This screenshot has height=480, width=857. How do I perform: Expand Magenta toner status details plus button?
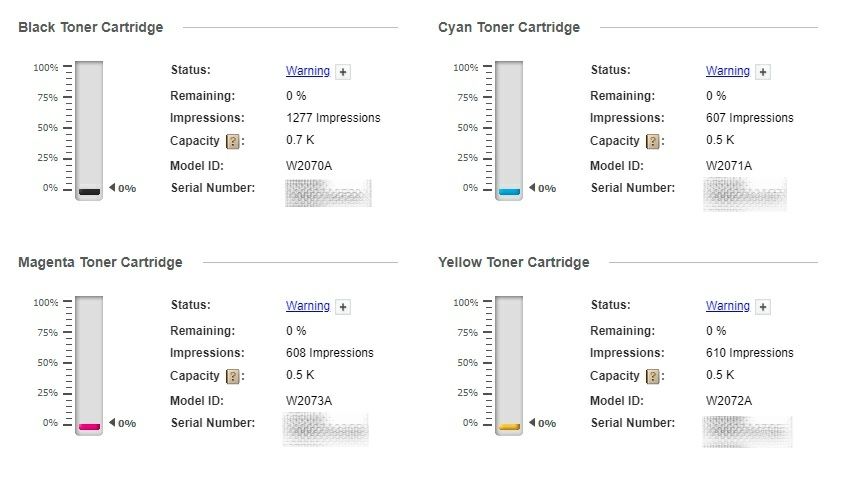(343, 307)
